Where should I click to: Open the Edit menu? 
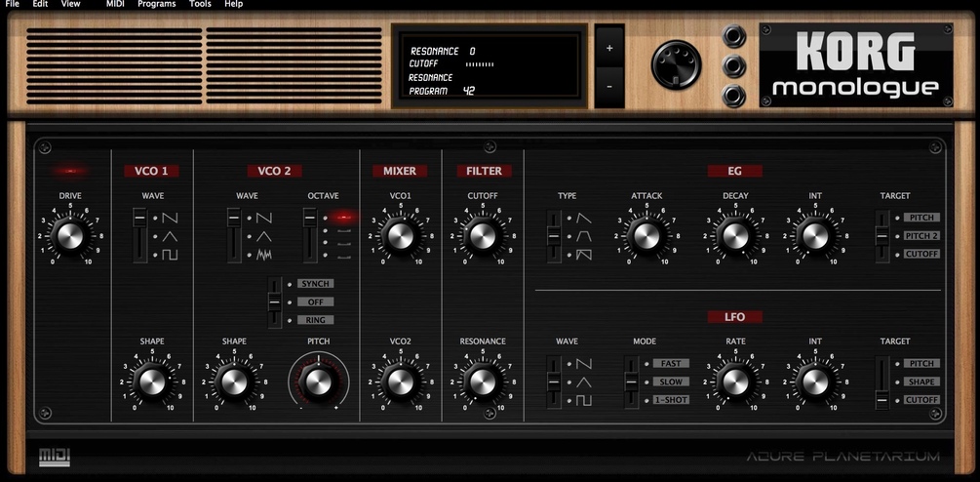point(40,4)
